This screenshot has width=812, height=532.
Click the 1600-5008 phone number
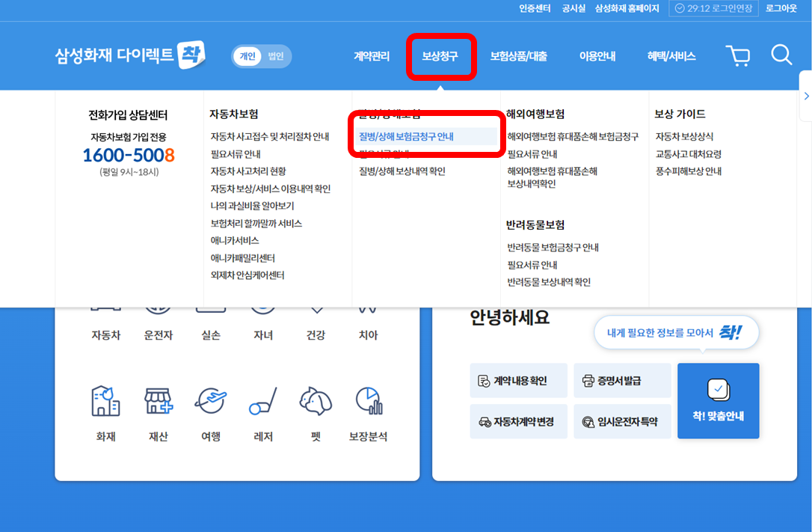(x=129, y=155)
